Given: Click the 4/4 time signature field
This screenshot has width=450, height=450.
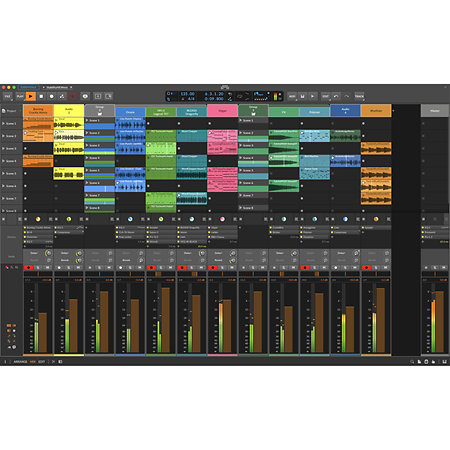Looking at the screenshot, I should pos(191,99).
